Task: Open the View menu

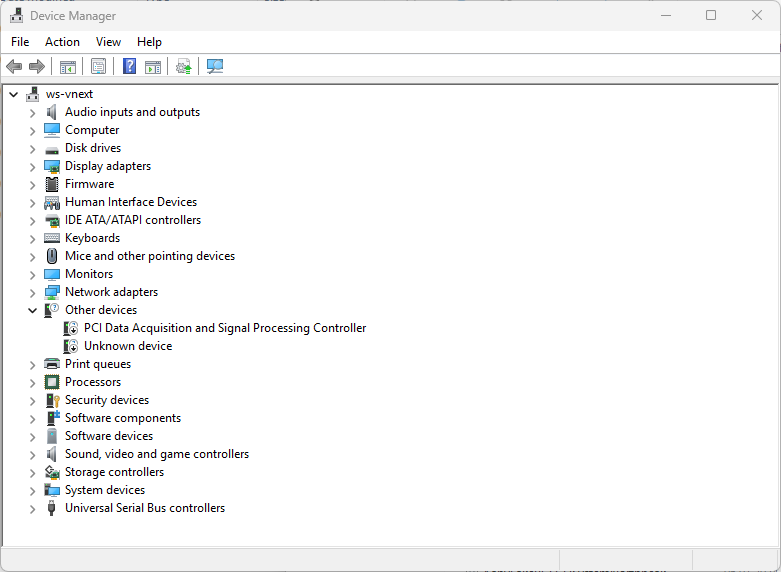Action: pos(108,42)
